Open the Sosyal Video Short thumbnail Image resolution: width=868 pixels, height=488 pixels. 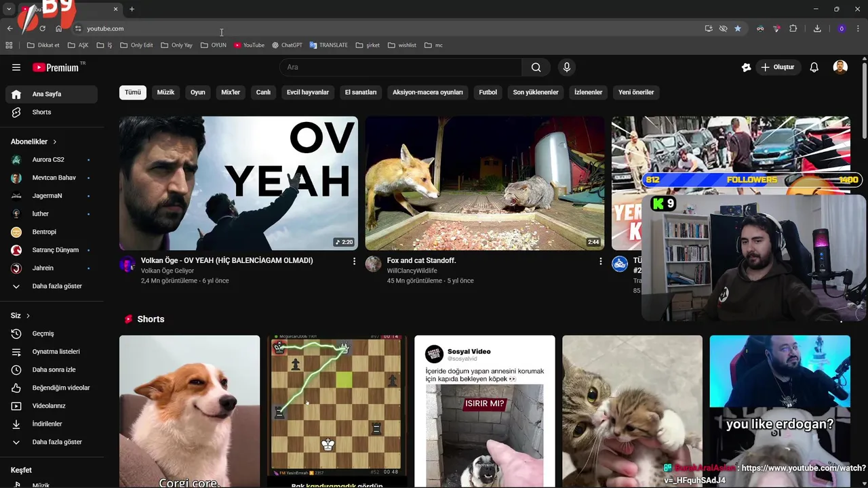click(x=485, y=411)
